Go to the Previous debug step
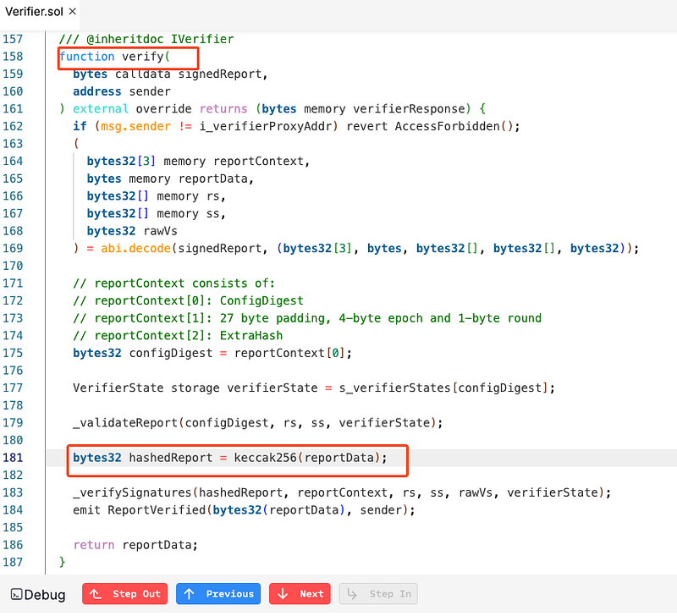 pos(219,594)
